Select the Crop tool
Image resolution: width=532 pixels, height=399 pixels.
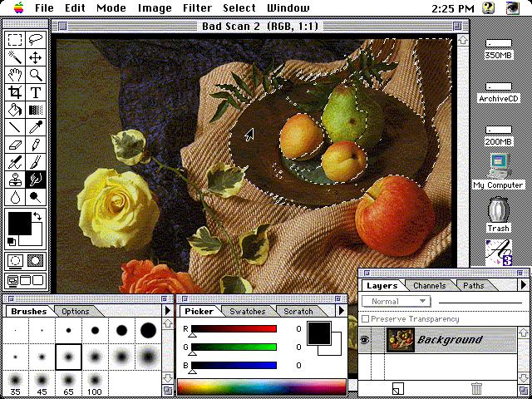[15, 92]
